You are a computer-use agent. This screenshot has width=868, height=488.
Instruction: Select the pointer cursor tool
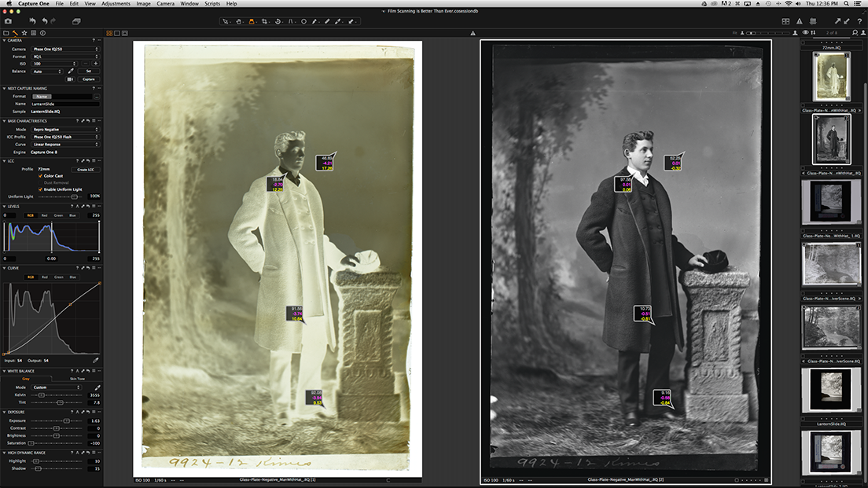click(x=226, y=21)
